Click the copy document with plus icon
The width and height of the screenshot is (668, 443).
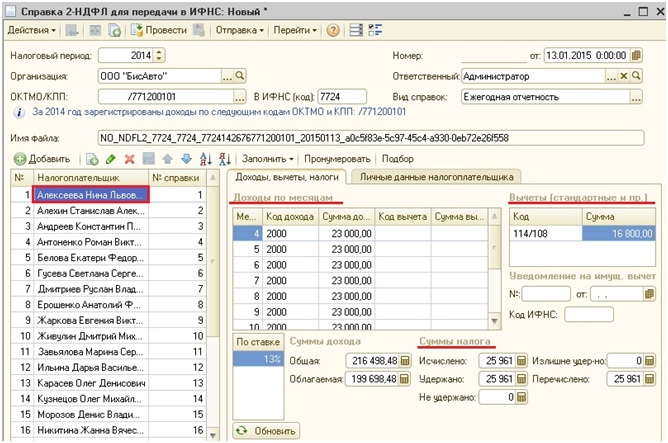tap(114, 30)
